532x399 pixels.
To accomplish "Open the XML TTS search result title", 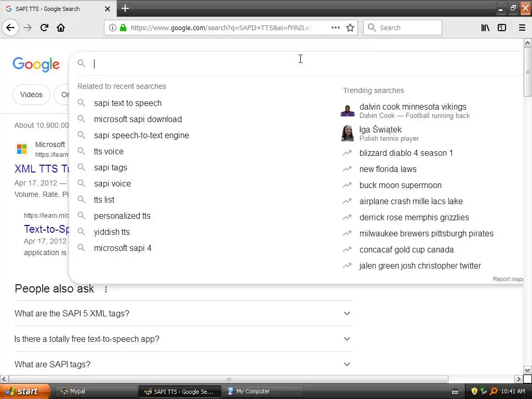I will pyautogui.click(x=42, y=169).
